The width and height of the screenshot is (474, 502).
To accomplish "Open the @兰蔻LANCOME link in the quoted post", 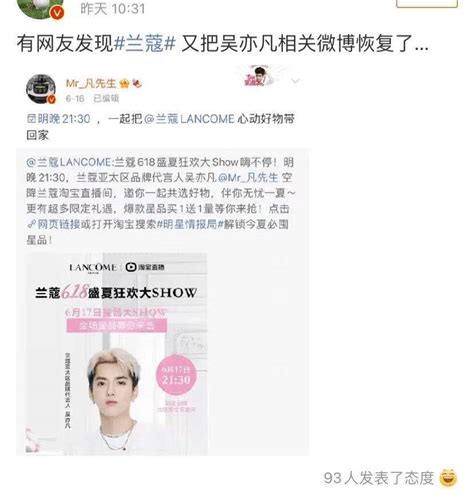I will [x=68, y=162].
